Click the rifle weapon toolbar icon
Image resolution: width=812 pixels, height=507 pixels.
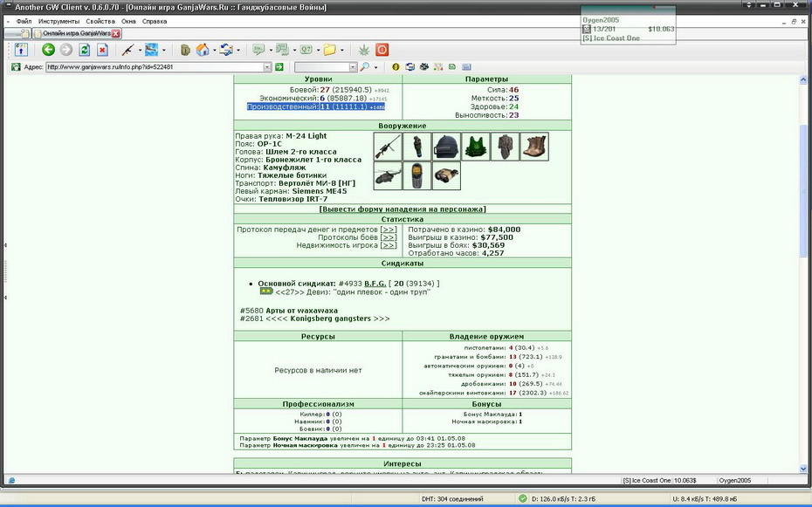pos(127,50)
